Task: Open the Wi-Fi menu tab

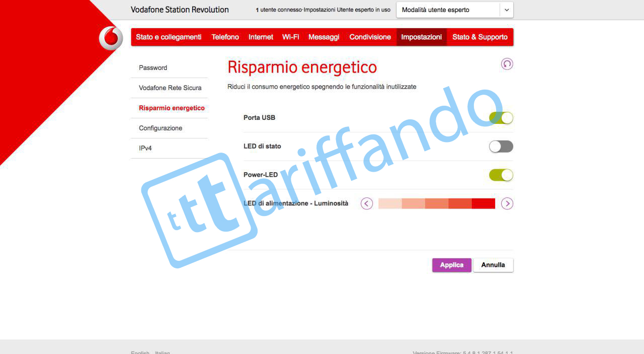Action: 290,37
